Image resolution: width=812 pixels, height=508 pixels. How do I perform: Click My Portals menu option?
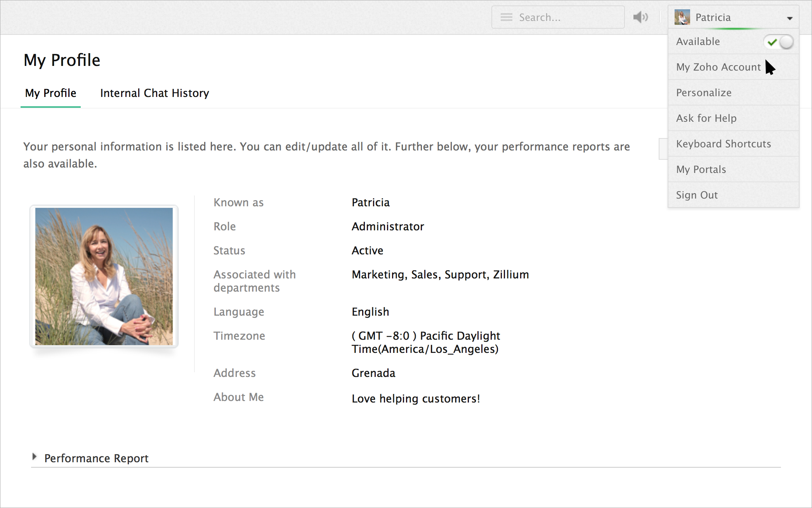(x=701, y=169)
